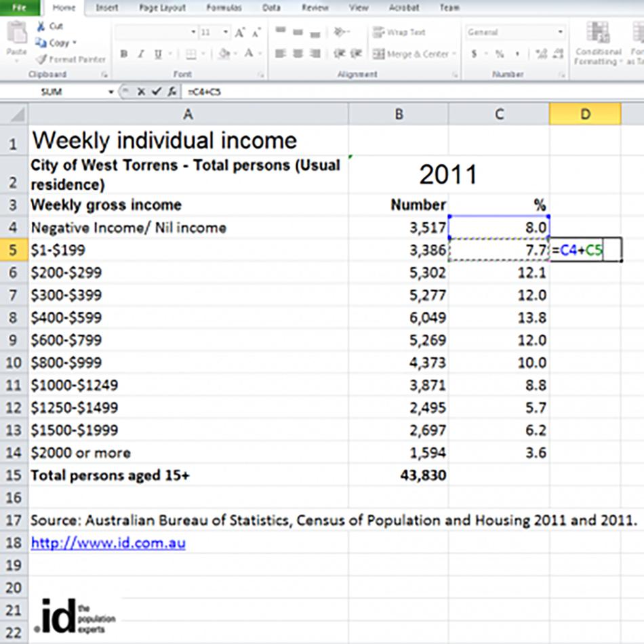Open the Copy options arrow

[75, 43]
